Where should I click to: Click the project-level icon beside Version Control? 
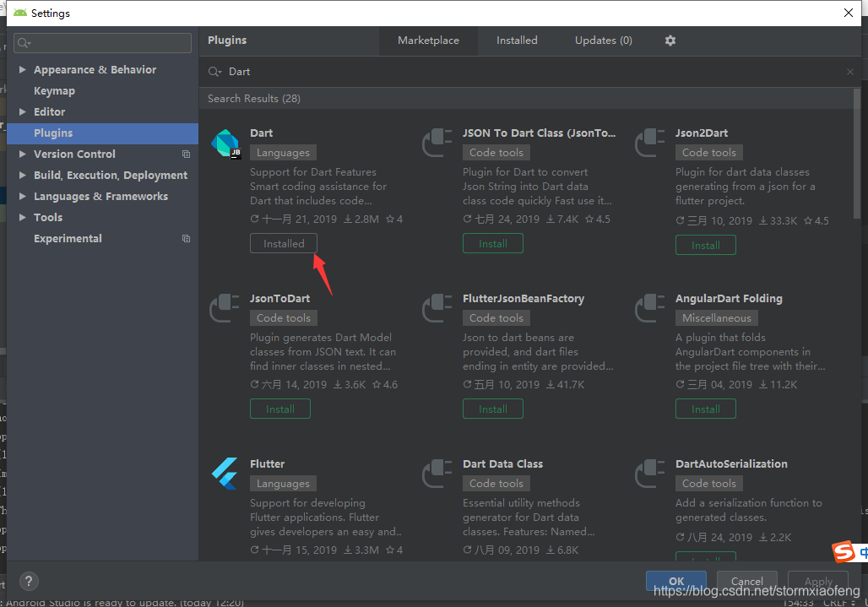click(x=186, y=154)
